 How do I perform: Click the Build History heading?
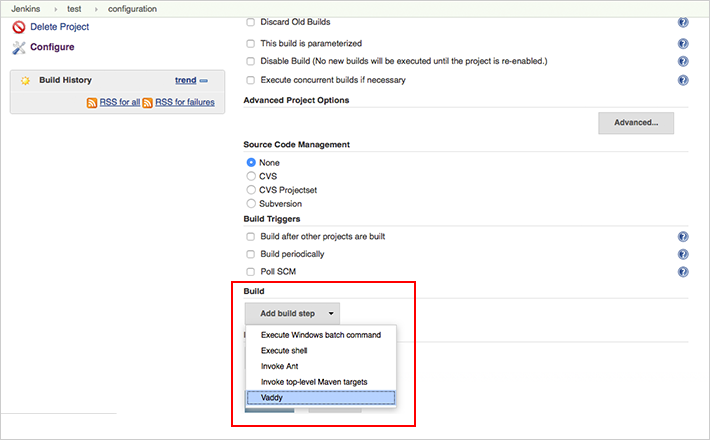tap(65, 80)
